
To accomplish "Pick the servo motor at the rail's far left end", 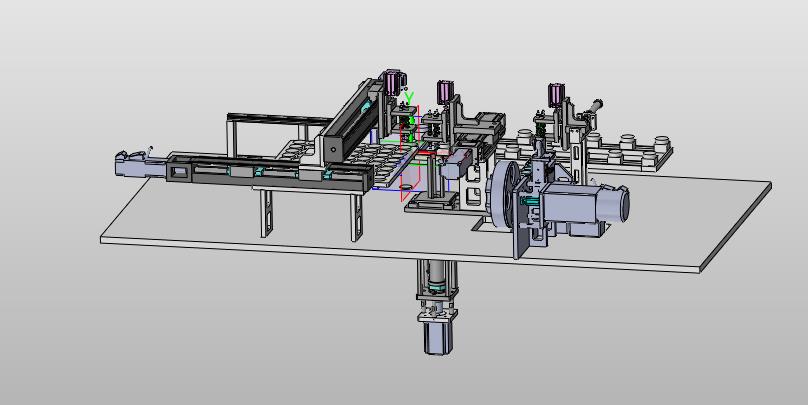I will pyautogui.click(x=140, y=164).
